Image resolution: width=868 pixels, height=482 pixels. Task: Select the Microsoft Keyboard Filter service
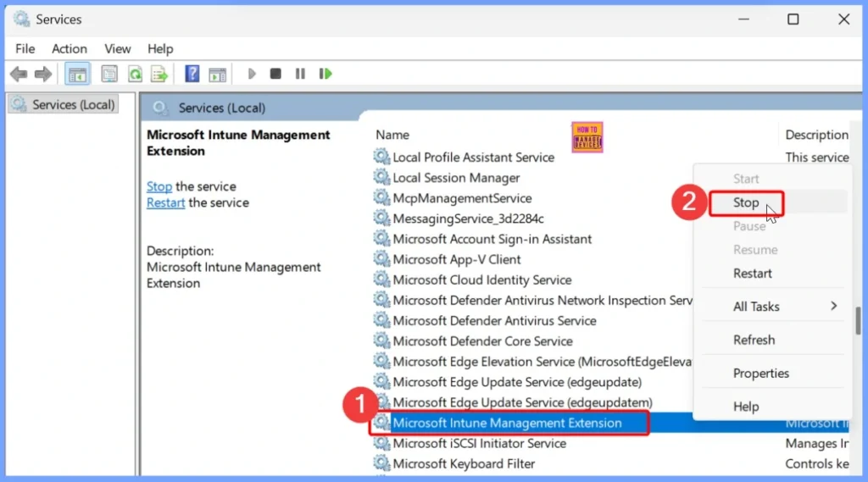(x=464, y=464)
